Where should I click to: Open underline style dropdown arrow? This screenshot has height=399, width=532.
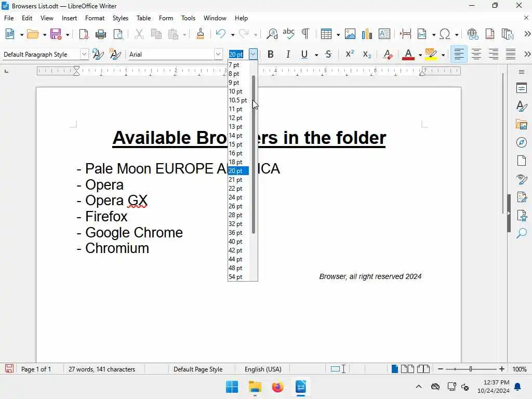316,55
